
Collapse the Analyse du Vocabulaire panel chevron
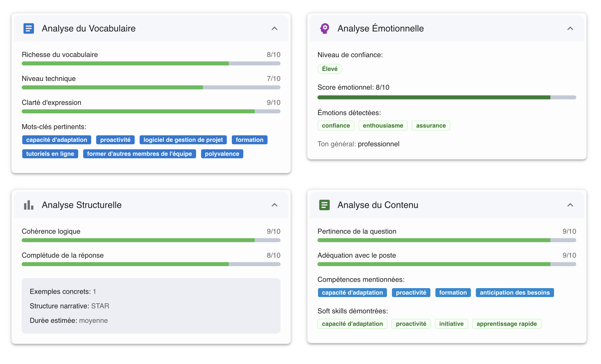275,28
